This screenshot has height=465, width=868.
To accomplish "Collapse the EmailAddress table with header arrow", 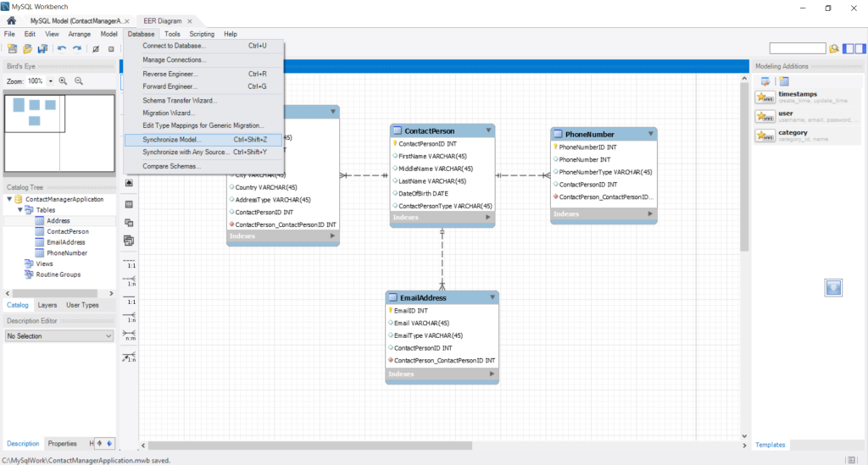I will (492, 297).
